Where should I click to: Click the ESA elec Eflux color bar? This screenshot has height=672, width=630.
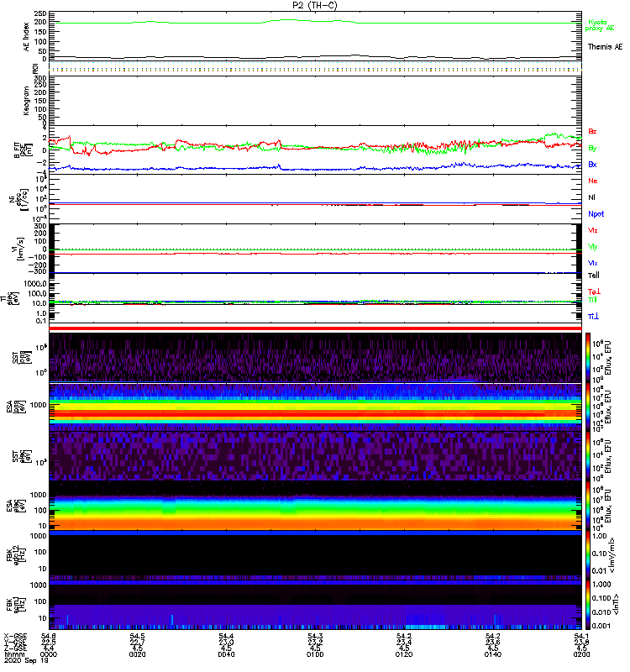587,506
